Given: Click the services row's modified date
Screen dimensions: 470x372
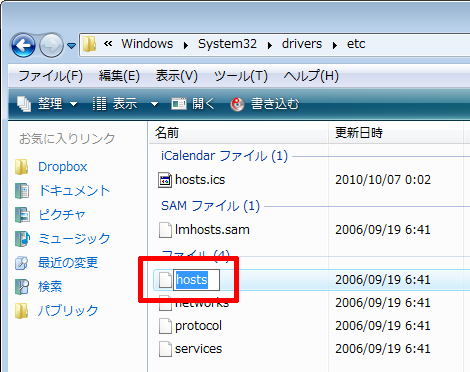Looking at the screenshot, I should 383,349.
